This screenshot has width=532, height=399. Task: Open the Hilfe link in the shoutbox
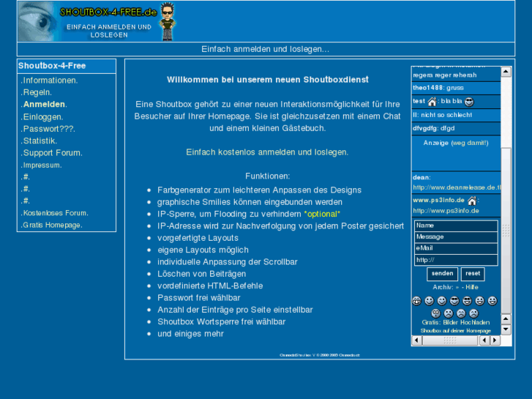pos(472,287)
